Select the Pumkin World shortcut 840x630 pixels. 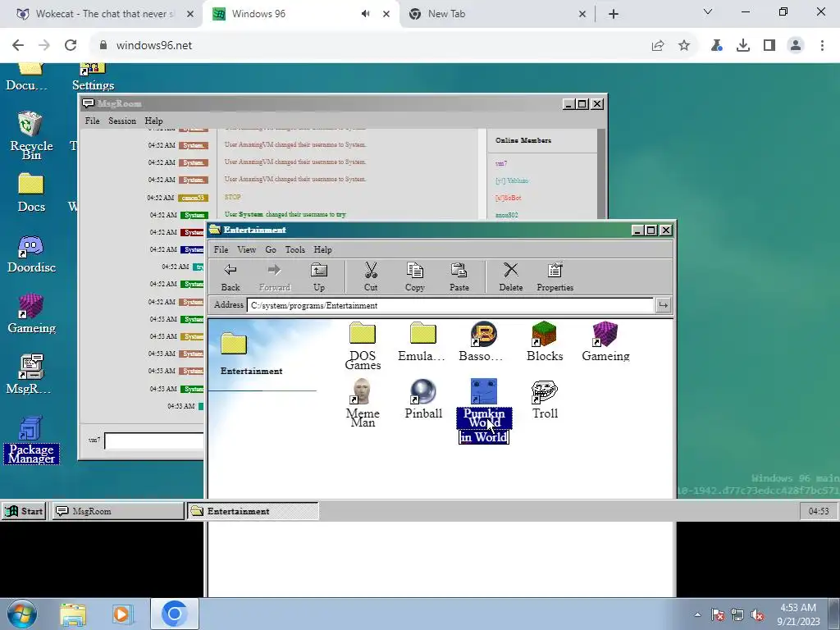pos(484,411)
